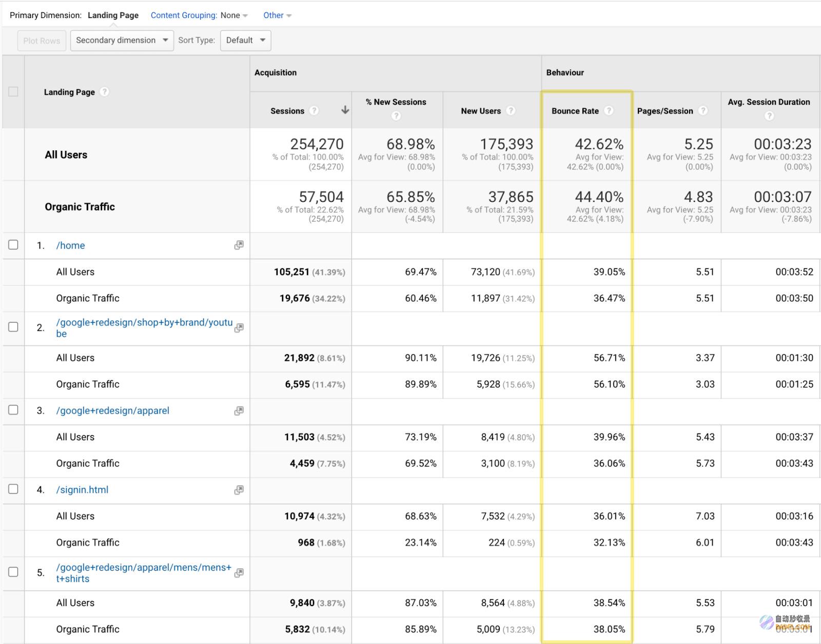Sort table by Bounce Rate column header
Screen dimensions: 821x644
coord(575,111)
